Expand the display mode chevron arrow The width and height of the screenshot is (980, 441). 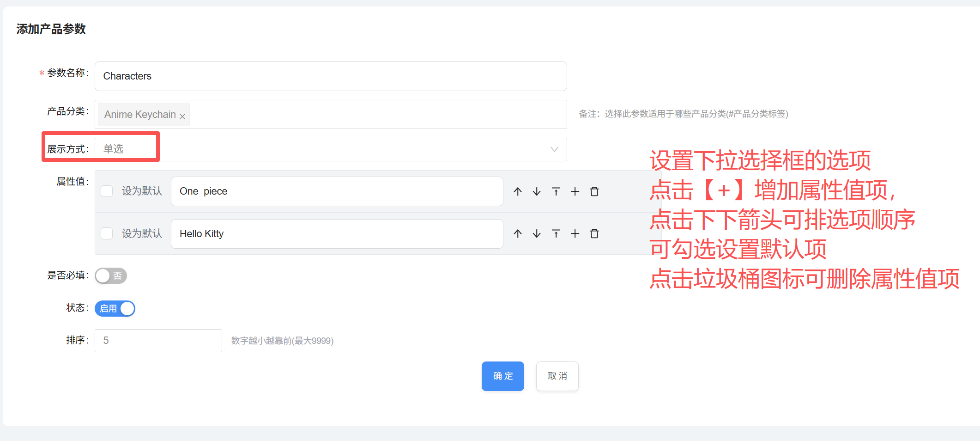tap(554, 149)
